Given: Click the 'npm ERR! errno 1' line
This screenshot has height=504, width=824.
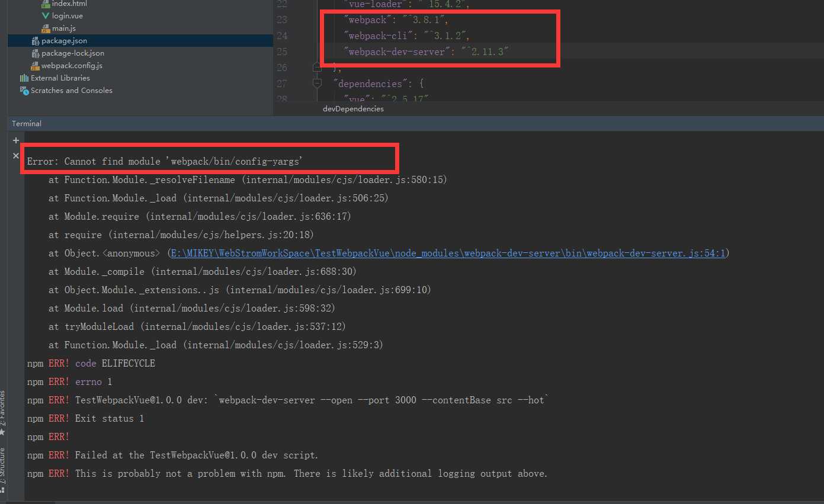Looking at the screenshot, I should tap(70, 382).
